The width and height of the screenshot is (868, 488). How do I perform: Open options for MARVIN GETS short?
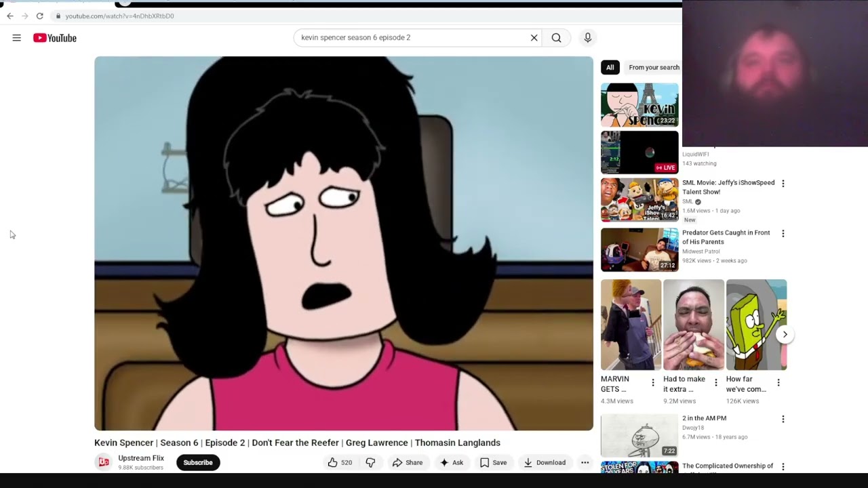click(x=653, y=383)
